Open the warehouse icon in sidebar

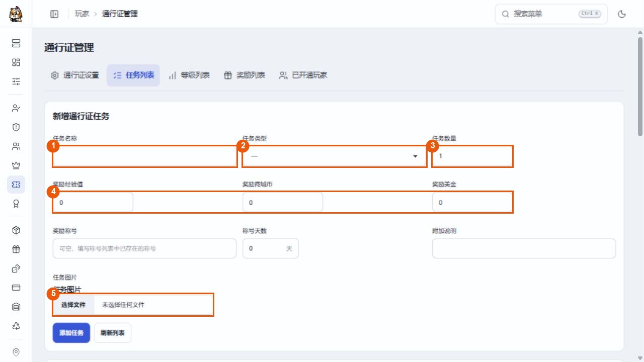[x=16, y=307]
